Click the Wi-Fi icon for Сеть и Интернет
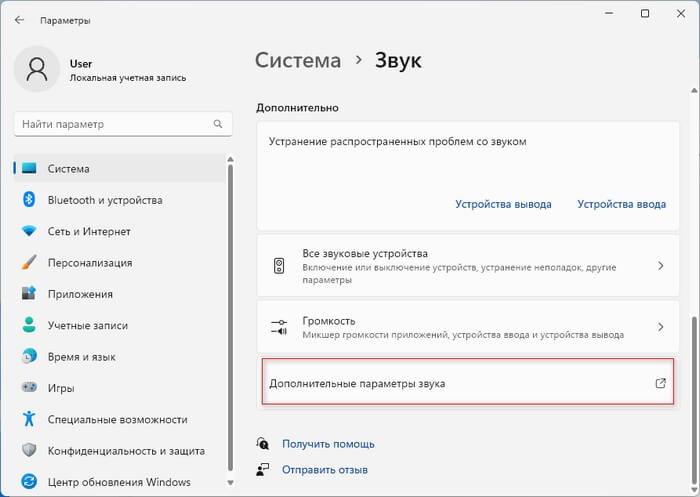The height and width of the screenshot is (497, 700). pyautogui.click(x=29, y=231)
